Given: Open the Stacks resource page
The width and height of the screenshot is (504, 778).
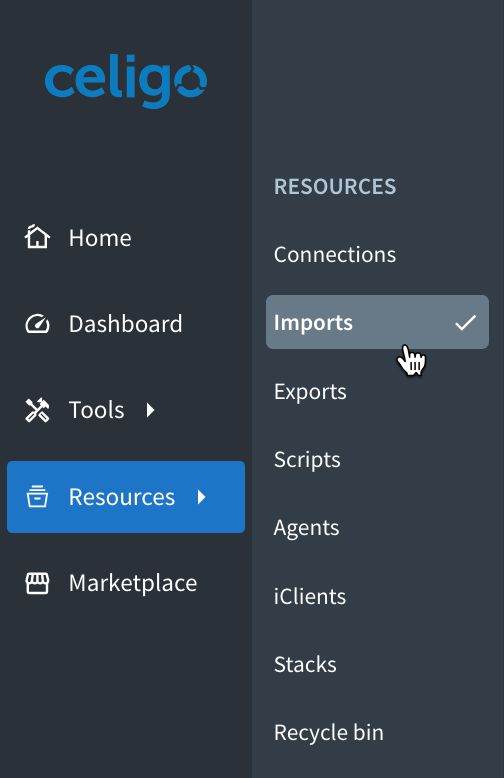Looking at the screenshot, I should tap(305, 664).
